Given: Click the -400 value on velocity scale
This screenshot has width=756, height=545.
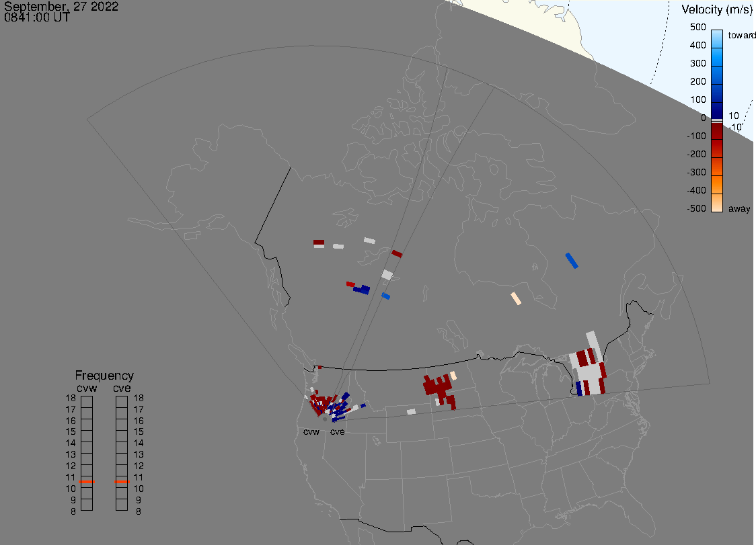Looking at the screenshot, I should (696, 190).
